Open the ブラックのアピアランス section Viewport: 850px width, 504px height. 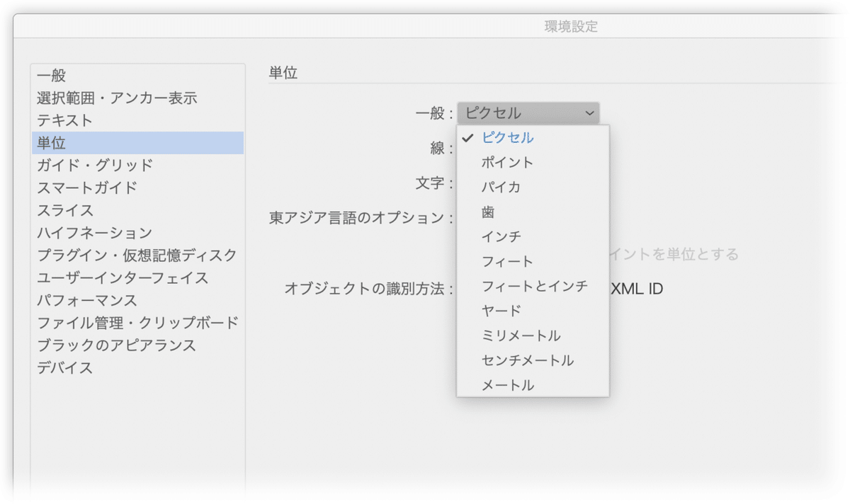tap(116, 346)
